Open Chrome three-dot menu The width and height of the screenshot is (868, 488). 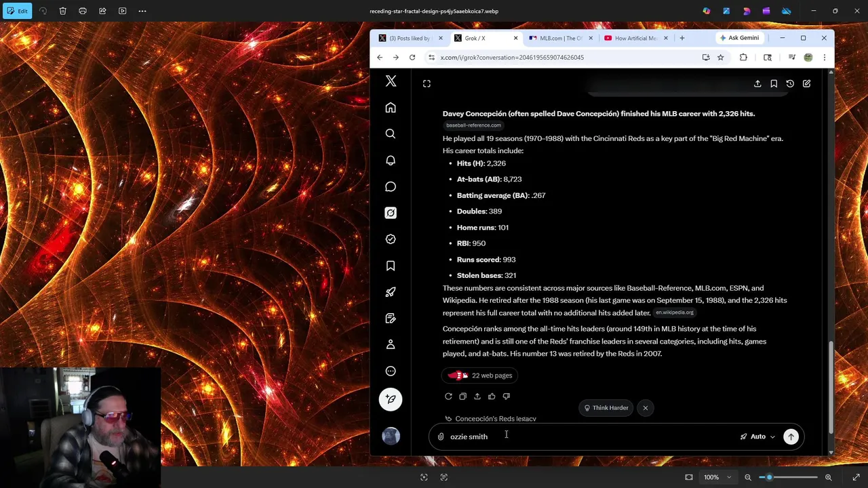coord(824,58)
